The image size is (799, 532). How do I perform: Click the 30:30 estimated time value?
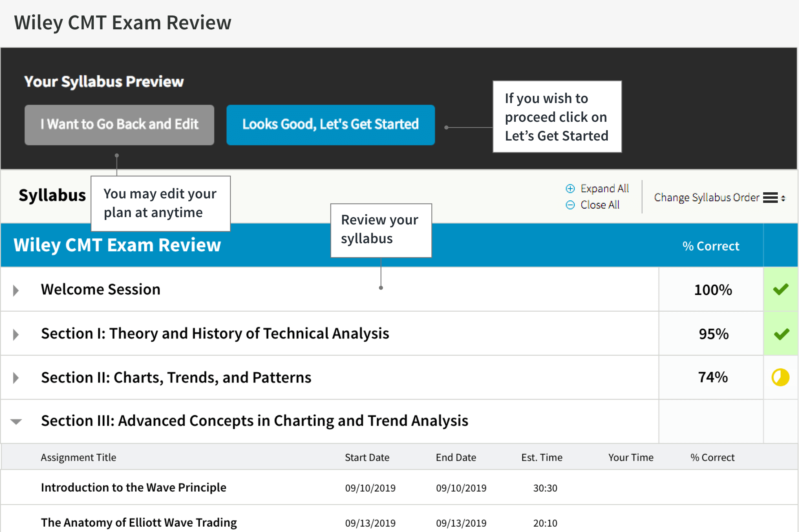pyautogui.click(x=545, y=488)
